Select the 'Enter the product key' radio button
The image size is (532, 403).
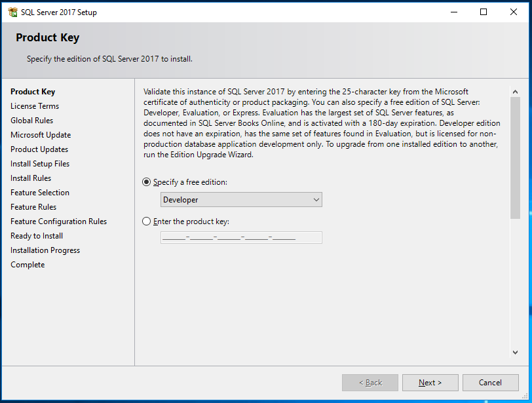146,221
